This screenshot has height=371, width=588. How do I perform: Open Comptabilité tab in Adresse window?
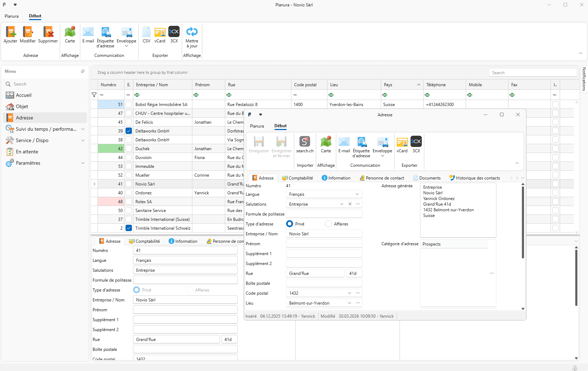(297, 178)
